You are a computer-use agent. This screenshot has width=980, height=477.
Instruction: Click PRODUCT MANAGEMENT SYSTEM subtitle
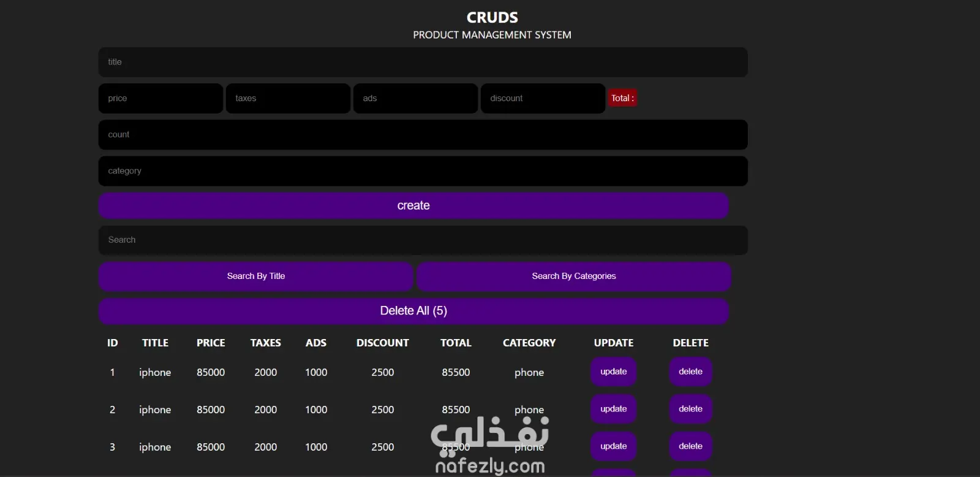click(x=492, y=35)
